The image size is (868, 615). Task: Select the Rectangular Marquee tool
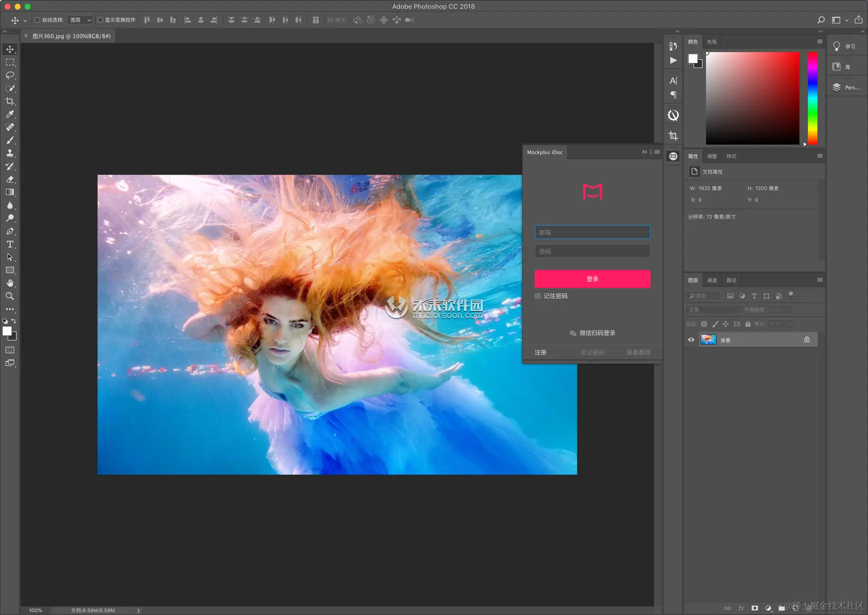click(x=10, y=62)
